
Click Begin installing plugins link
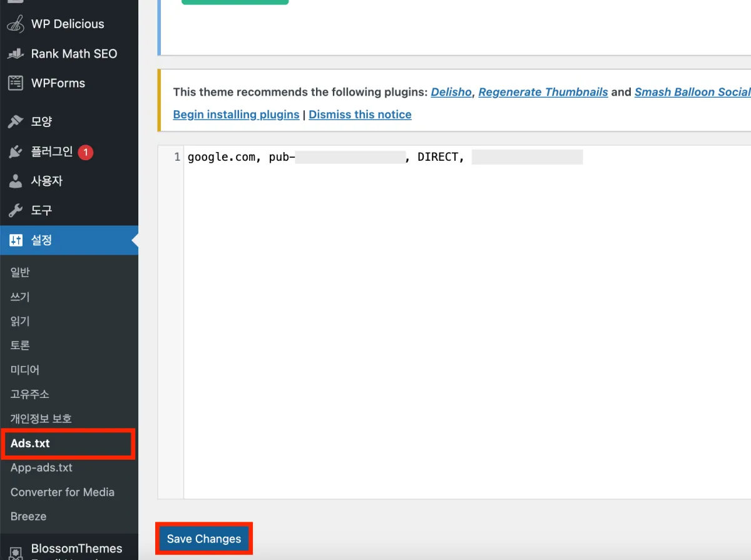point(236,115)
